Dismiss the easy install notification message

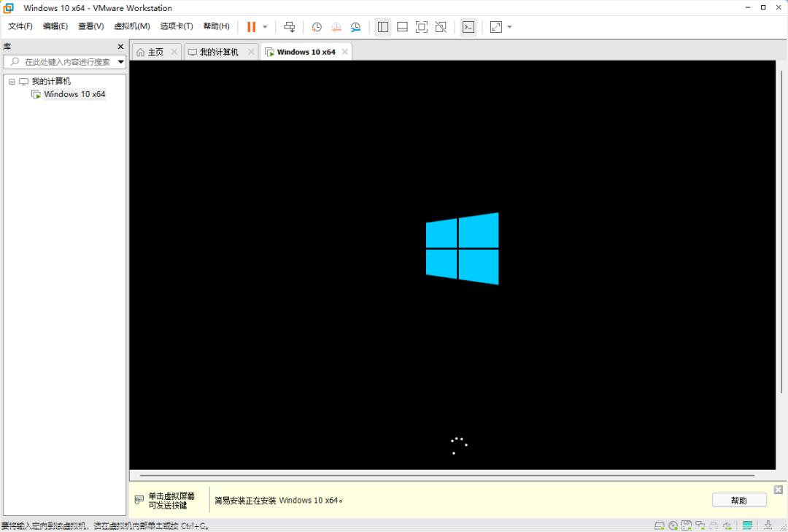tap(778, 489)
